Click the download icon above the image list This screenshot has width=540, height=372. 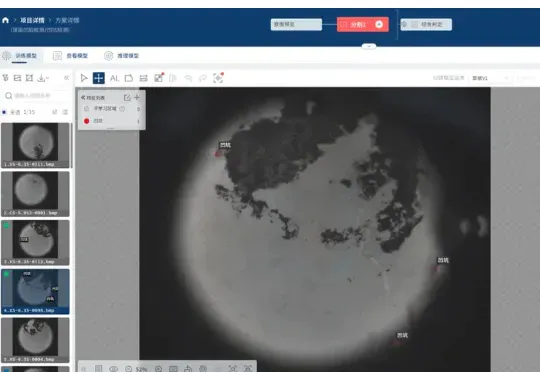click(42, 78)
